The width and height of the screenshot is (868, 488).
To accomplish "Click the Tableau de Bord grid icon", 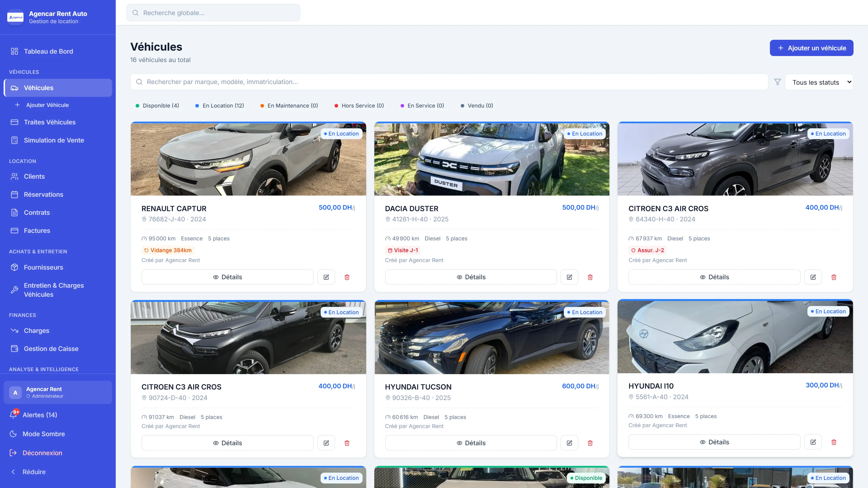I will 14,51.
